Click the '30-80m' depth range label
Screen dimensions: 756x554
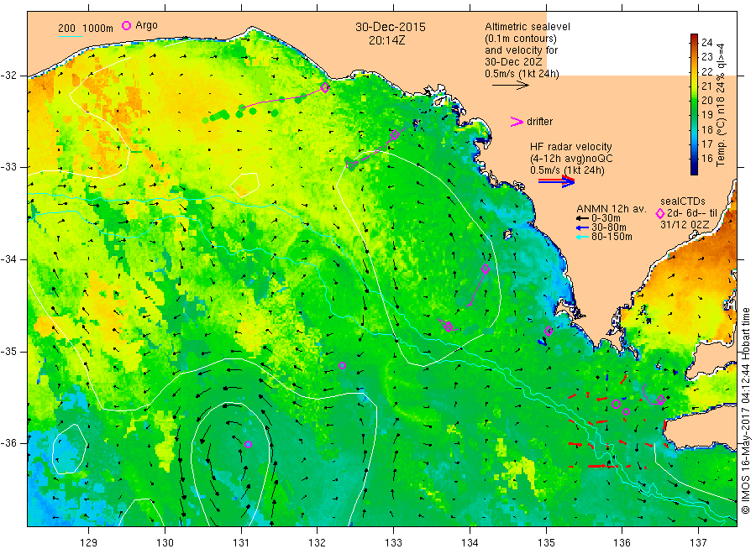tap(608, 227)
